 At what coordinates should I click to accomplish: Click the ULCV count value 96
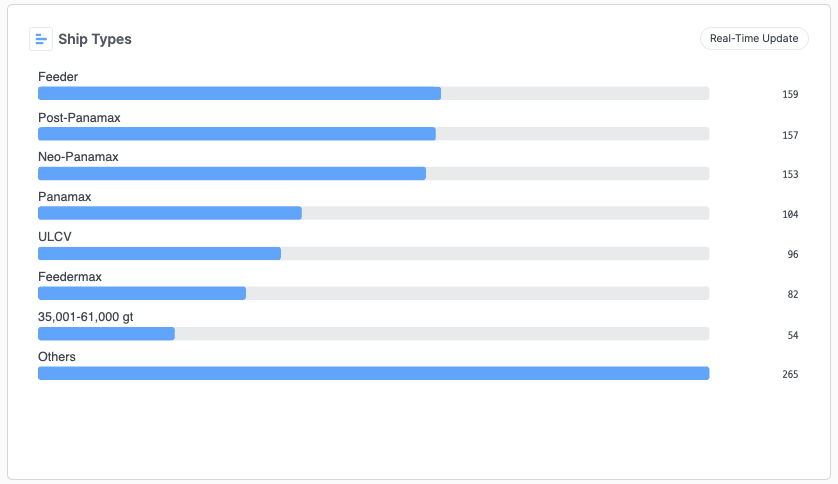click(x=793, y=255)
